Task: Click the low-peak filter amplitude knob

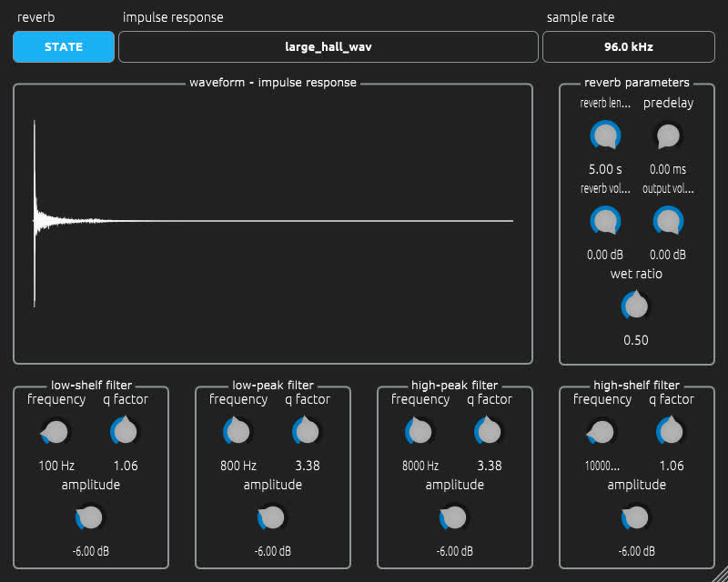Action: [x=272, y=517]
